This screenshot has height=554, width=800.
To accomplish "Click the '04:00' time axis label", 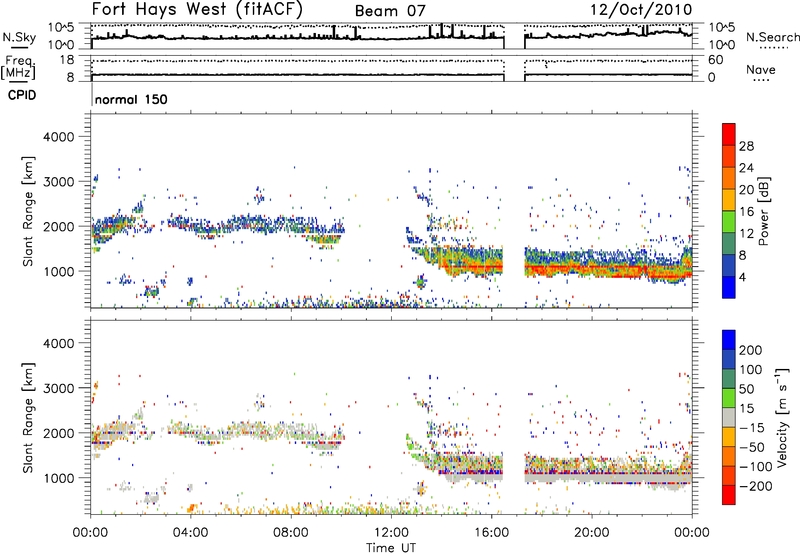I will [x=190, y=533].
